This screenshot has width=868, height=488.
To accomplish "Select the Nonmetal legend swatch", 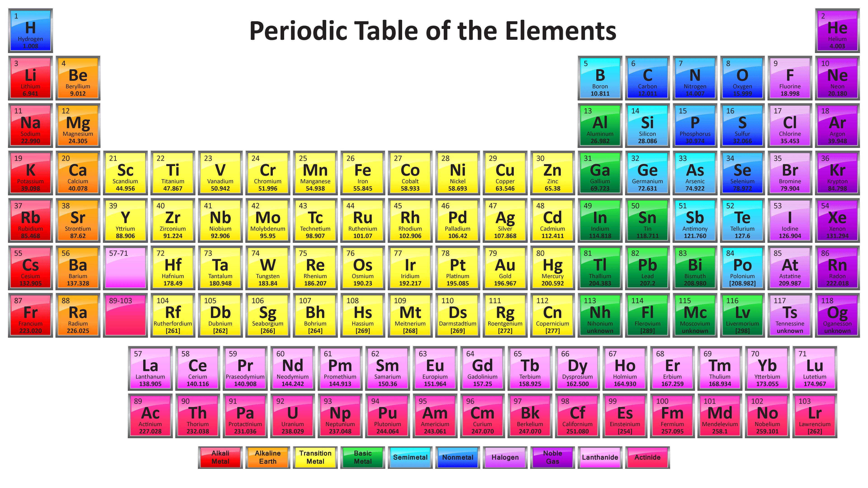I will coord(458,457).
